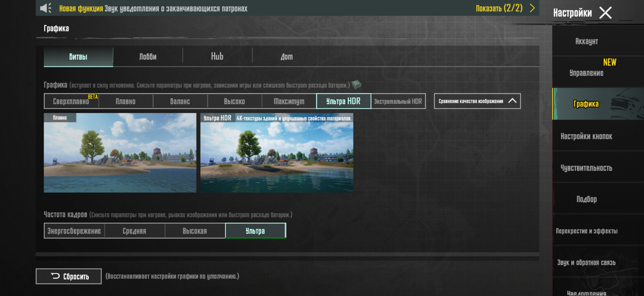
Task: Click the speaker notification icon
Action: click(45, 8)
